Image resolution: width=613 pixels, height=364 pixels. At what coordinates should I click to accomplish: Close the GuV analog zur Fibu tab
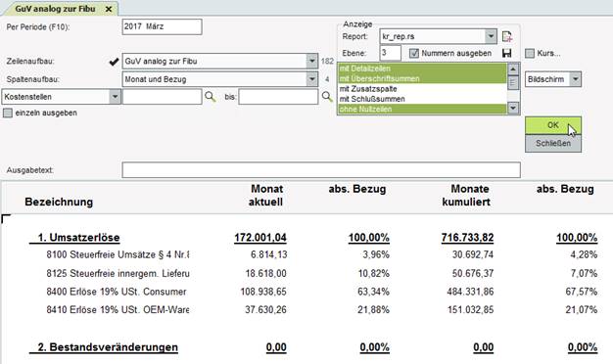pyautogui.click(x=109, y=9)
